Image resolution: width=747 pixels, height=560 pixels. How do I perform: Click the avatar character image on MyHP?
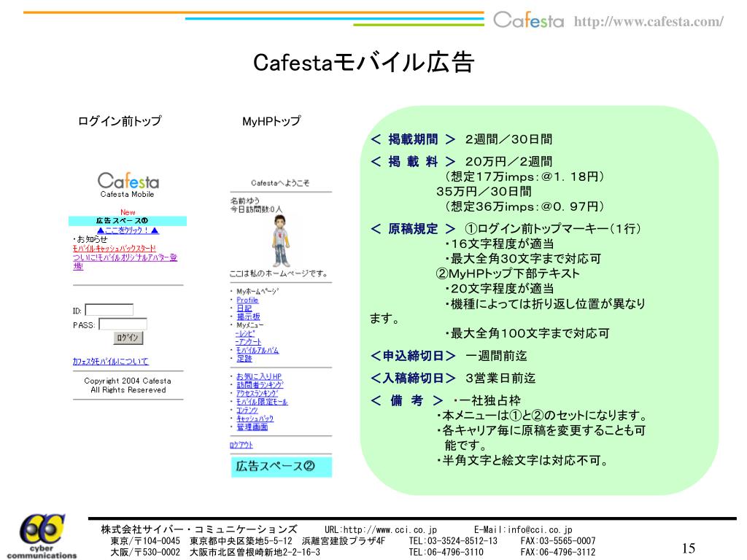(281, 241)
